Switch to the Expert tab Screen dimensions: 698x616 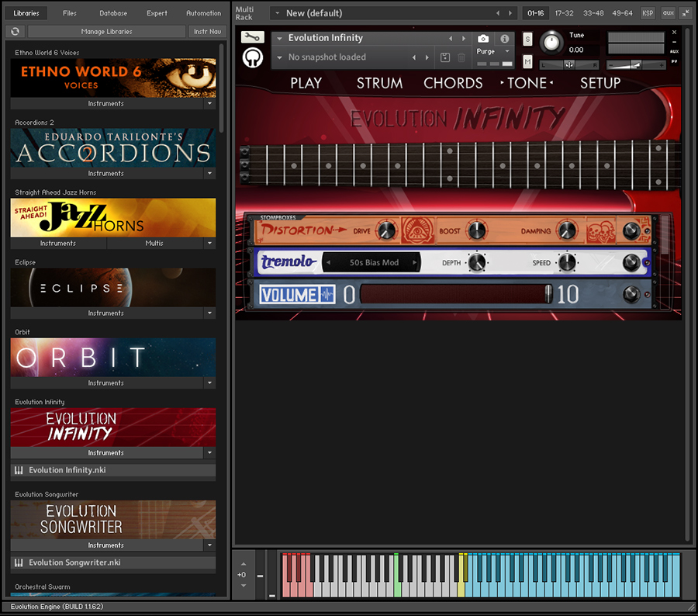[157, 13]
